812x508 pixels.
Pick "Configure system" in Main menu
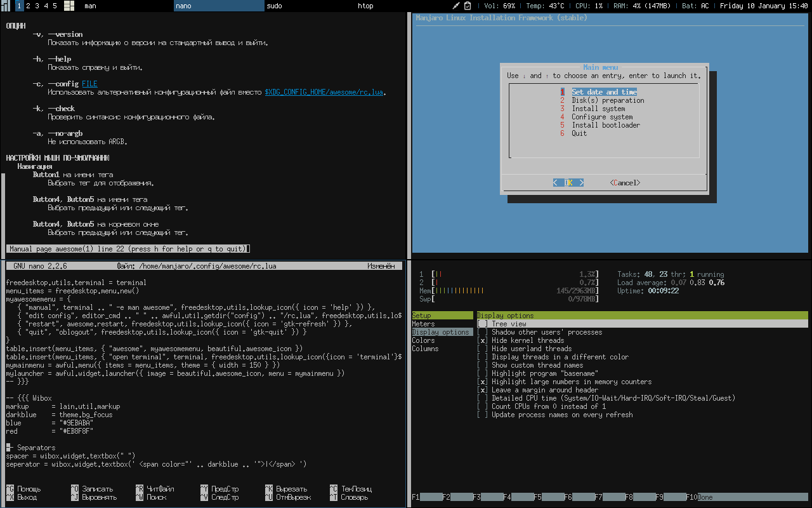[596, 117]
